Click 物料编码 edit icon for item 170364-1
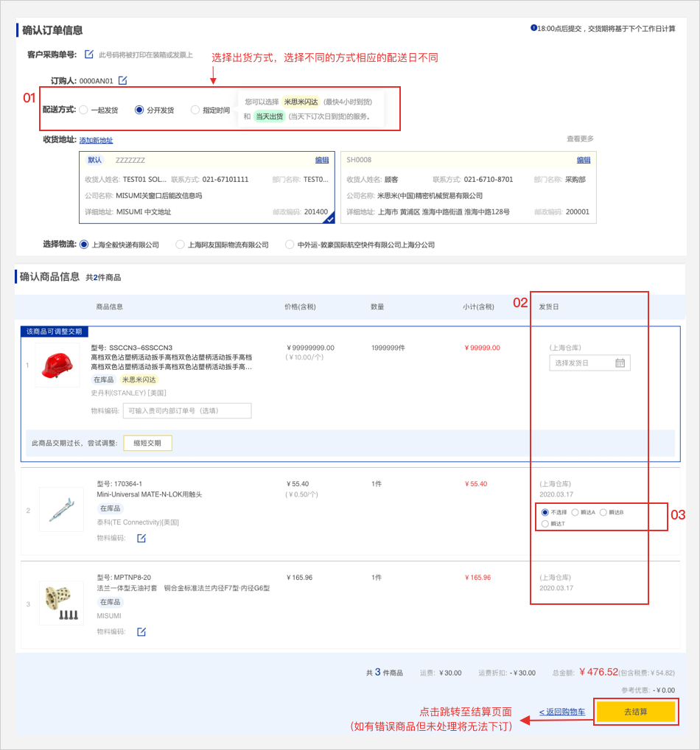 pos(141,539)
